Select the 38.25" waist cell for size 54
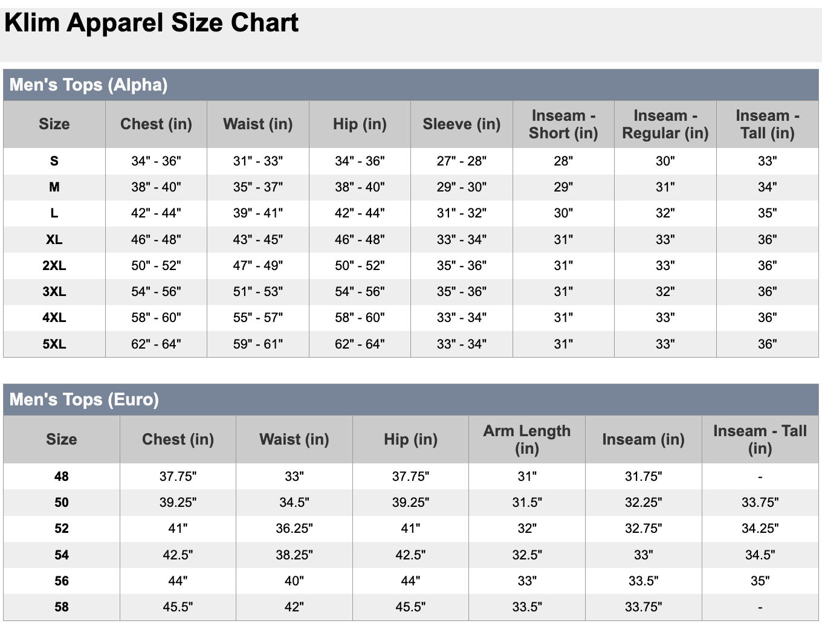Image resolution: width=822 pixels, height=644 pixels. [x=294, y=555]
